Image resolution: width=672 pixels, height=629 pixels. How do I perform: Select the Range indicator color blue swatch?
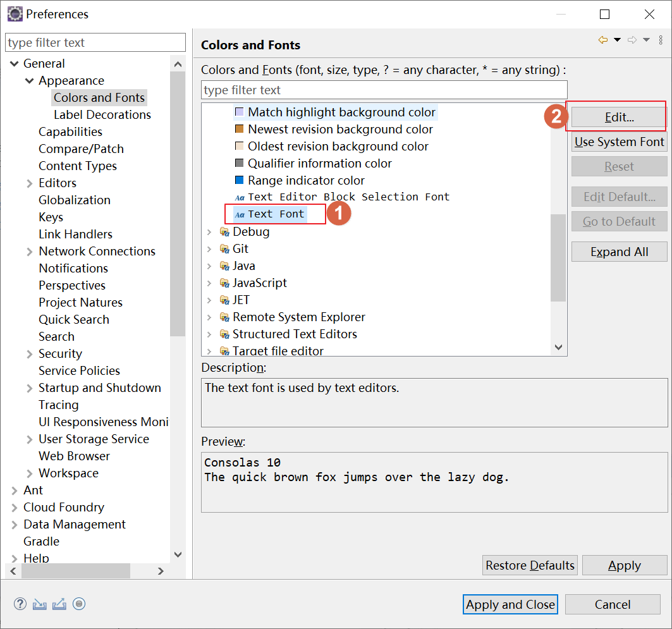(x=239, y=180)
